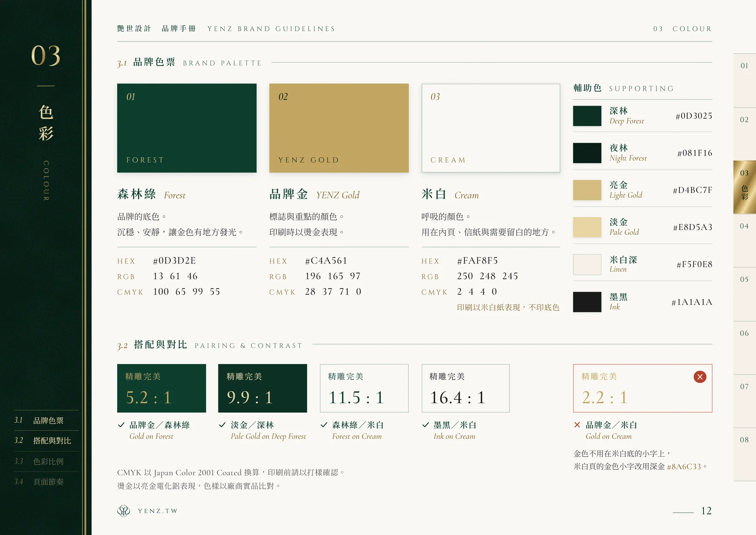Click the 9.9 : 1 contrast sample card
756x535 pixels.
click(x=262, y=388)
